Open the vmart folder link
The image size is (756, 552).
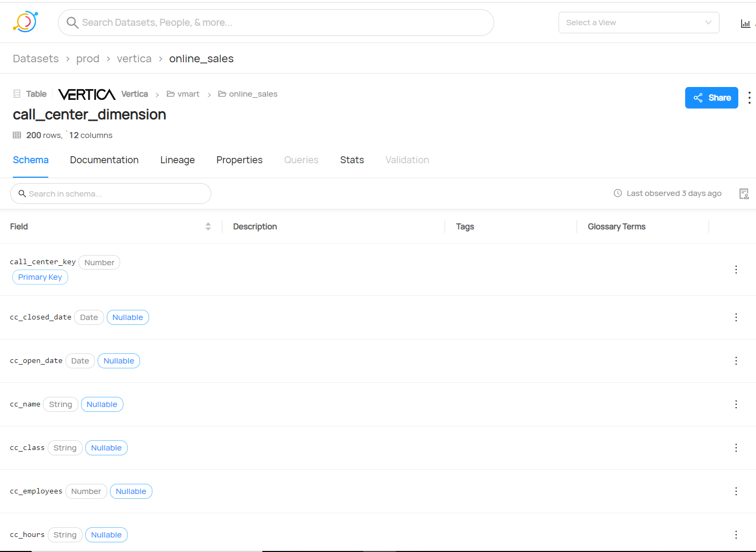(x=183, y=94)
